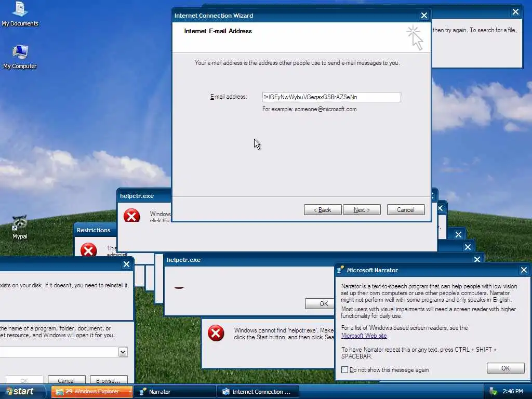The image size is (532, 399).
Task: Click the E-mail address input field
Action: point(331,97)
